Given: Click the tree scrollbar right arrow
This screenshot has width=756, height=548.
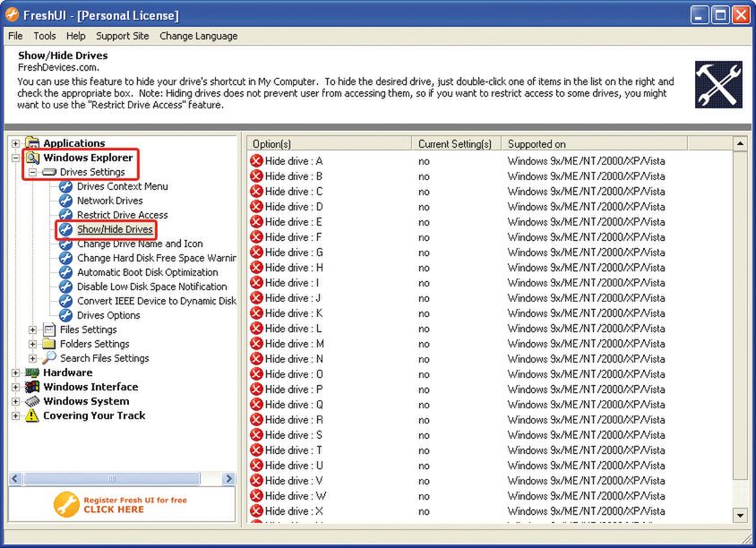Looking at the screenshot, I should tap(228, 478).
